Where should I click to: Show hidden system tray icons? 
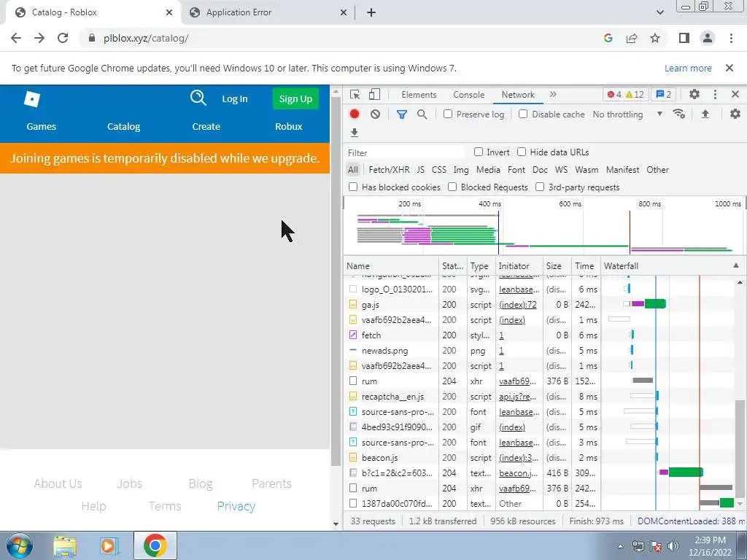[x=620, y=546]
